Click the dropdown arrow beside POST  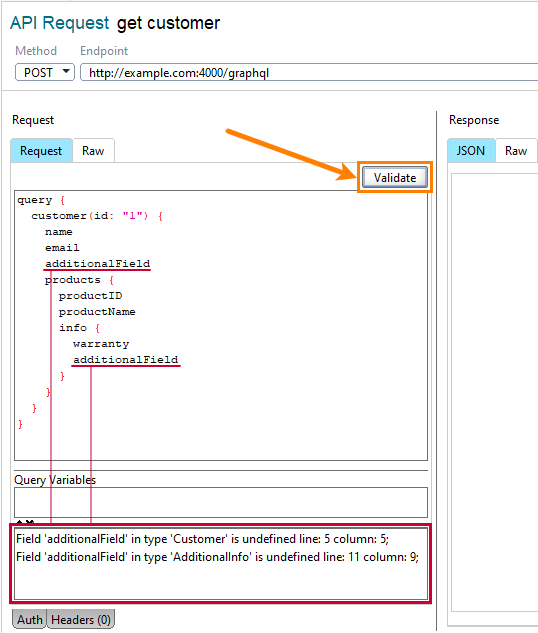[66, 72]
